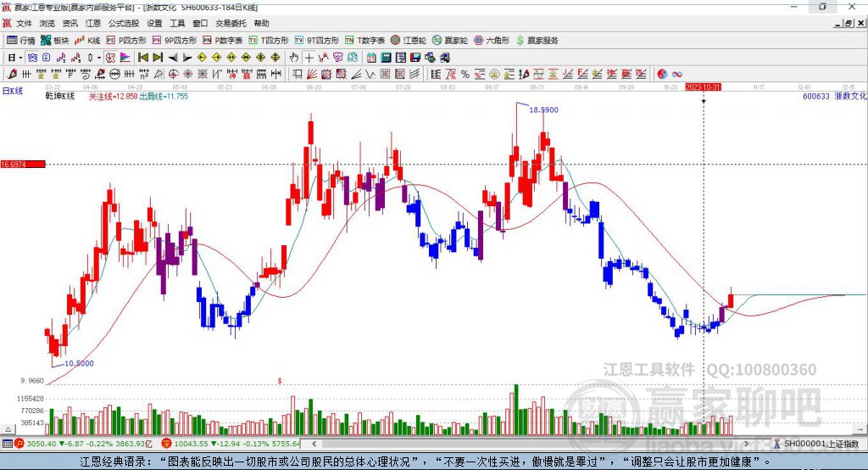This screenshot has width=868, height=470.
Task: Click 出局线=11.755 indicator text
Action: coord(164,97)
